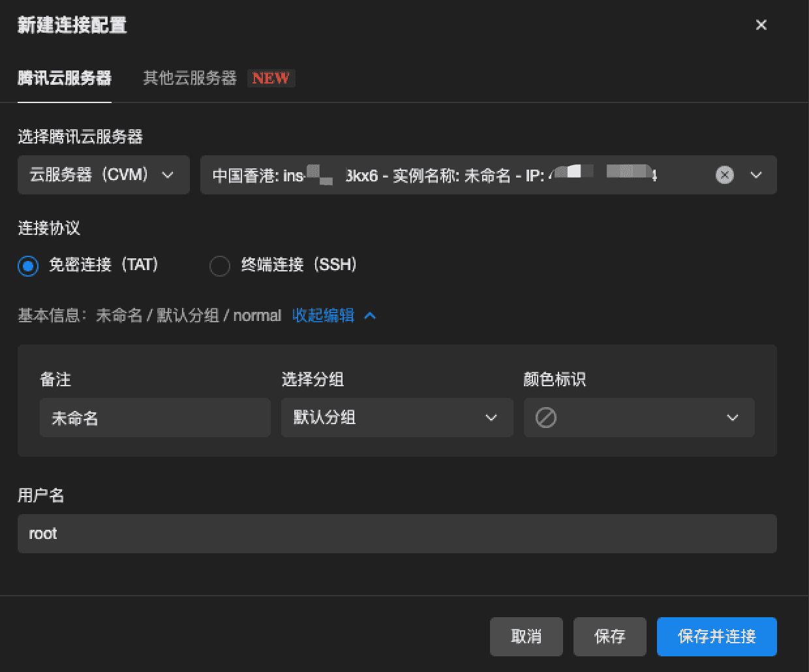Click the no-color ⊘ icon under 颜色标识

[546, 418]
